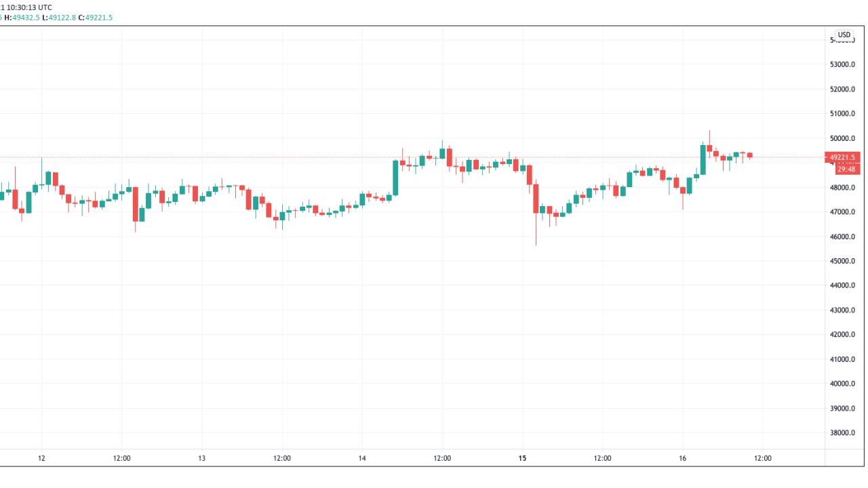Screen dimensions: 868x488
Task: Click the 53000.0 price axis label
Action: (x=842, y=65)
